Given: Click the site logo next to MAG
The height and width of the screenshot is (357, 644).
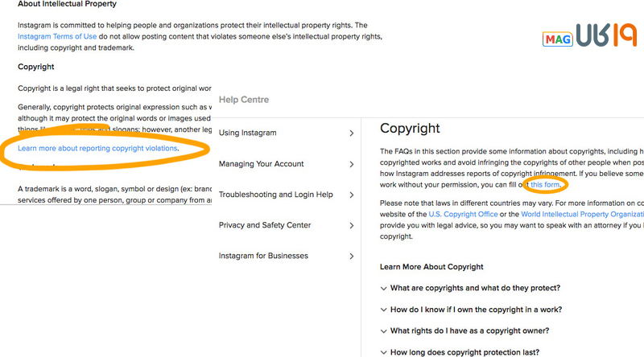Looking at the screenshot, I should [x=606, y=35].
